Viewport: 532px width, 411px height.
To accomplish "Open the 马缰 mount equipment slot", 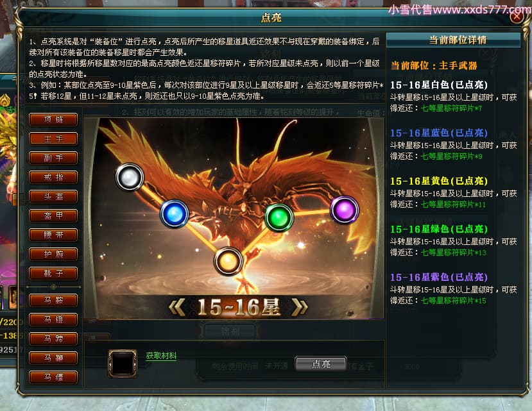I will (53, 377).
